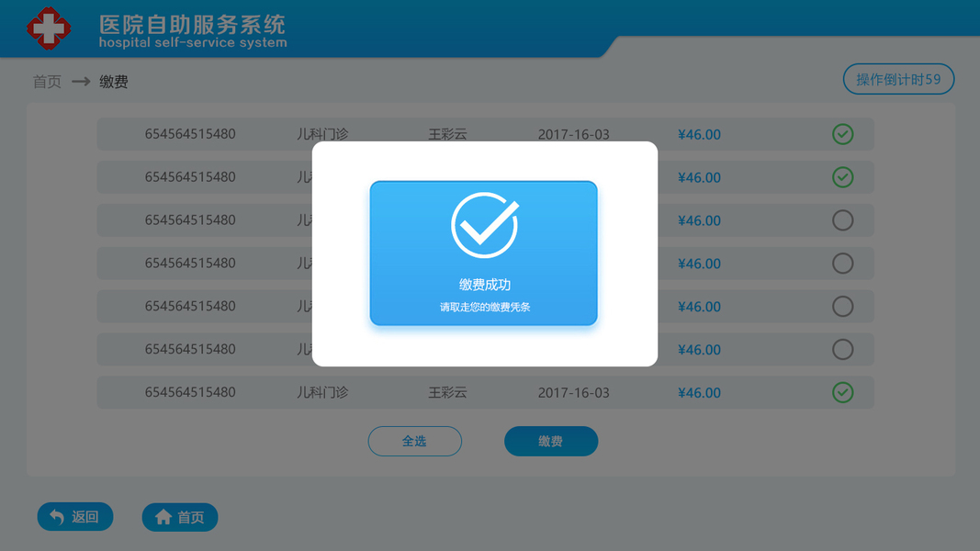Click the red cross hospital logo
This screenshot has height=551, width=980.
(49, 28)
